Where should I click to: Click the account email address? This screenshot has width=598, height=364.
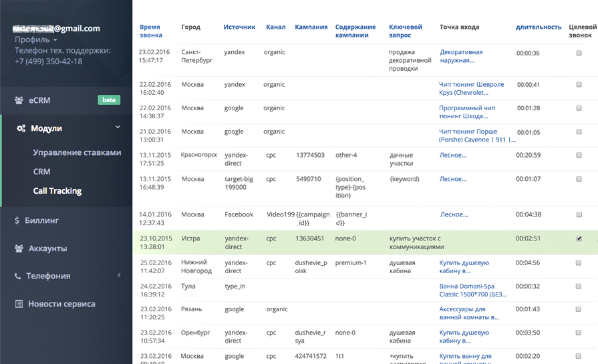[x=56, y=29]
